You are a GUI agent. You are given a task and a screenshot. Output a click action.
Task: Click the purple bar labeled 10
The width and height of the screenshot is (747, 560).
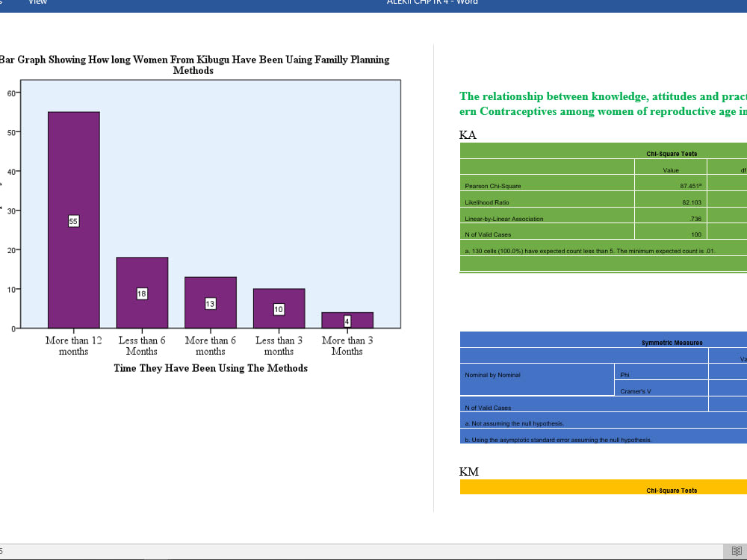coord(279,308)
